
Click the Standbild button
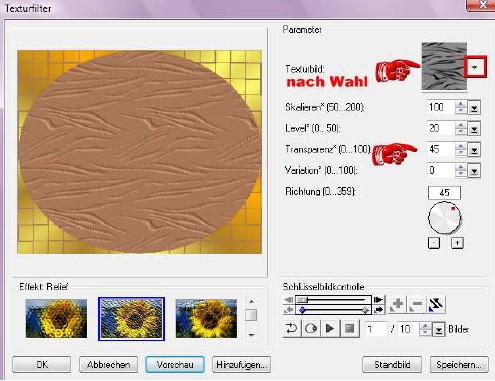(x=392, y=364)
